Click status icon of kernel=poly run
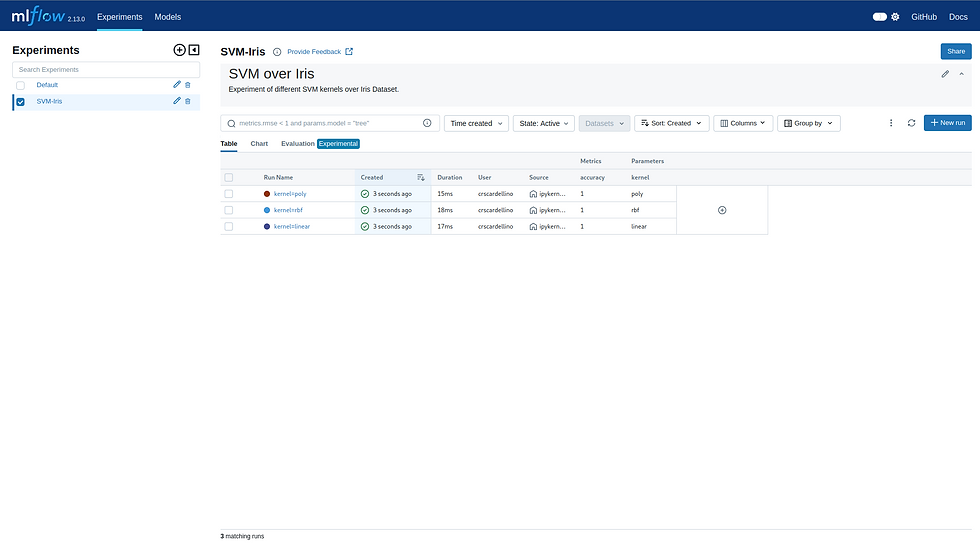 point(365,194)
